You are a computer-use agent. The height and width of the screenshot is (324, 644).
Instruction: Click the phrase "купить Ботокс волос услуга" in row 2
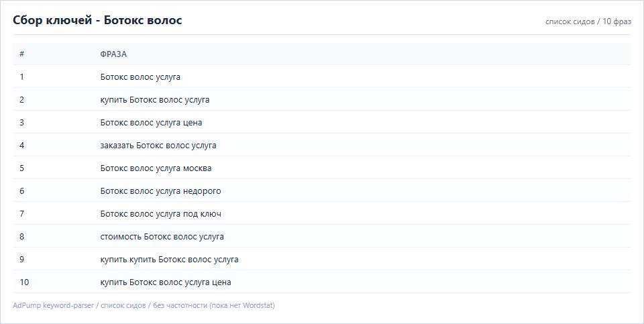[x=155, y=100]
